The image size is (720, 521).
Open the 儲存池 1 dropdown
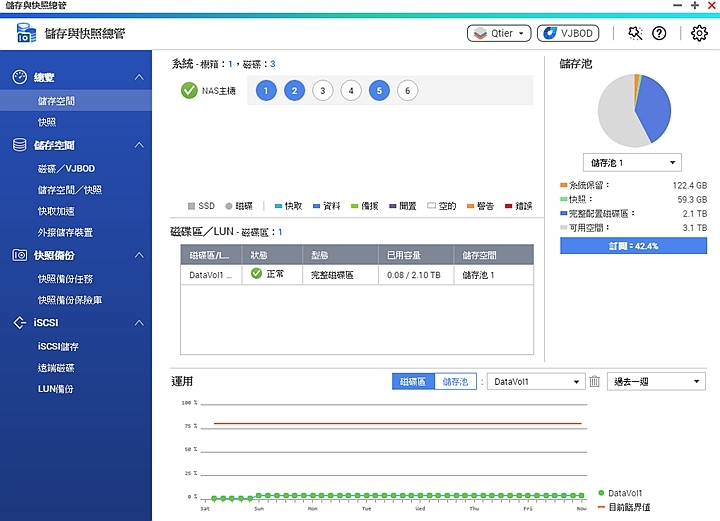632,162
